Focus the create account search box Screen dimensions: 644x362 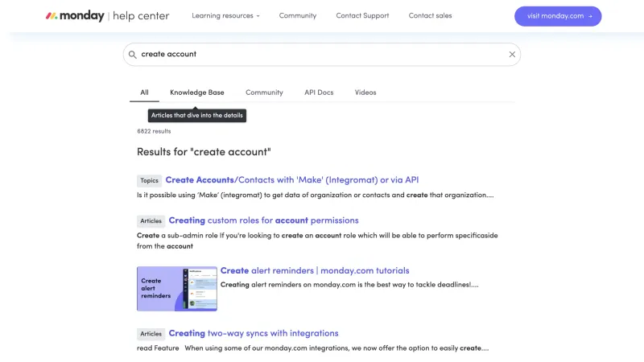321,54
